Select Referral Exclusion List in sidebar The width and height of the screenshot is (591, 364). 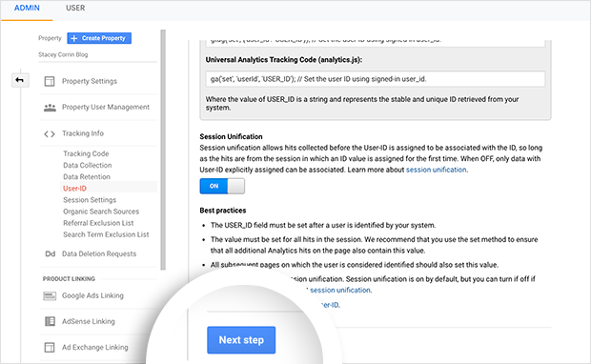(x=98, y=223)
